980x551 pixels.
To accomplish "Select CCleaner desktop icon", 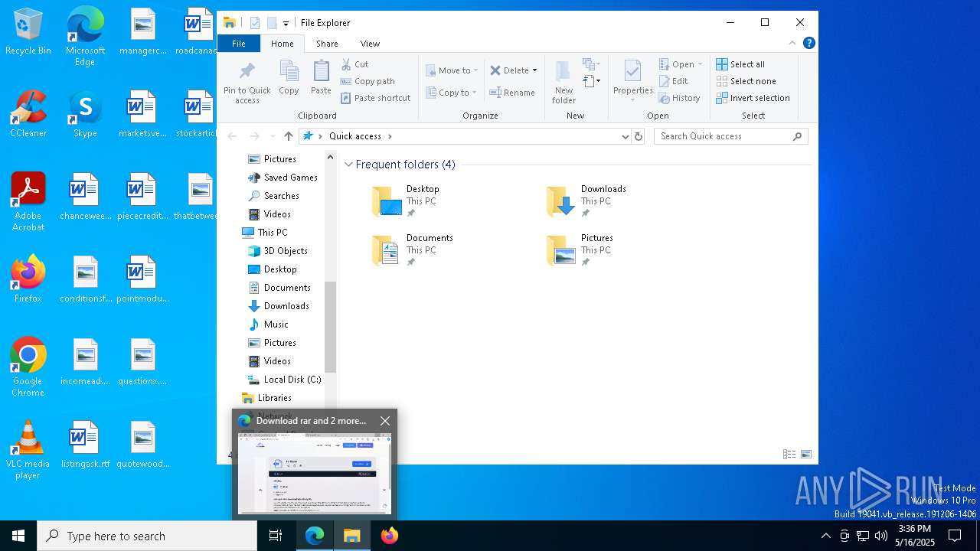I will coord(28,115).
